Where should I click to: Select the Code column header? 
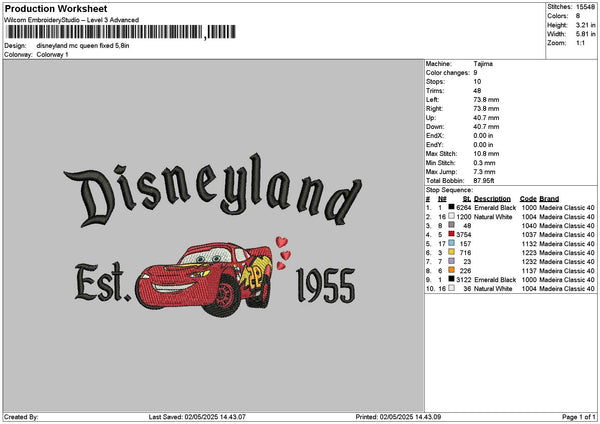528,199
